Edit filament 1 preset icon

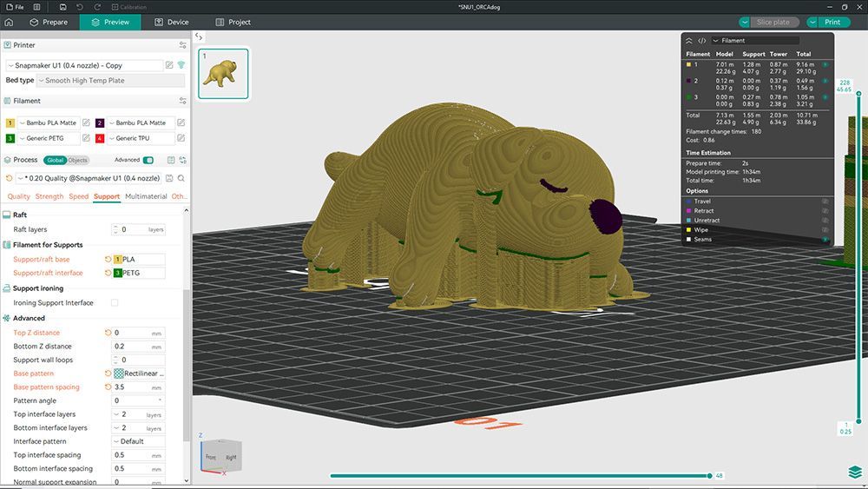click(x=86, y=122)
